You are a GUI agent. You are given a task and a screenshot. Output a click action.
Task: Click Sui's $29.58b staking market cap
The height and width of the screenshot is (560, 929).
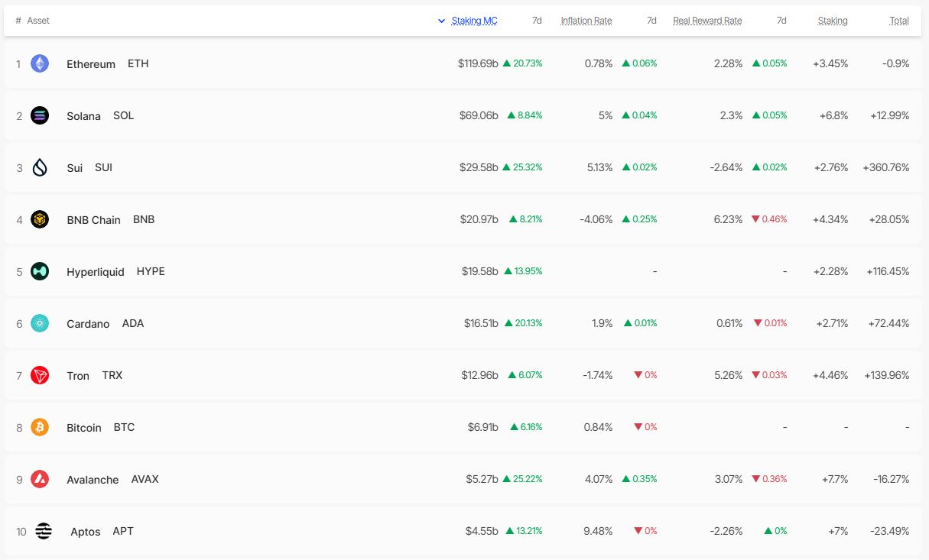point(479,167)
